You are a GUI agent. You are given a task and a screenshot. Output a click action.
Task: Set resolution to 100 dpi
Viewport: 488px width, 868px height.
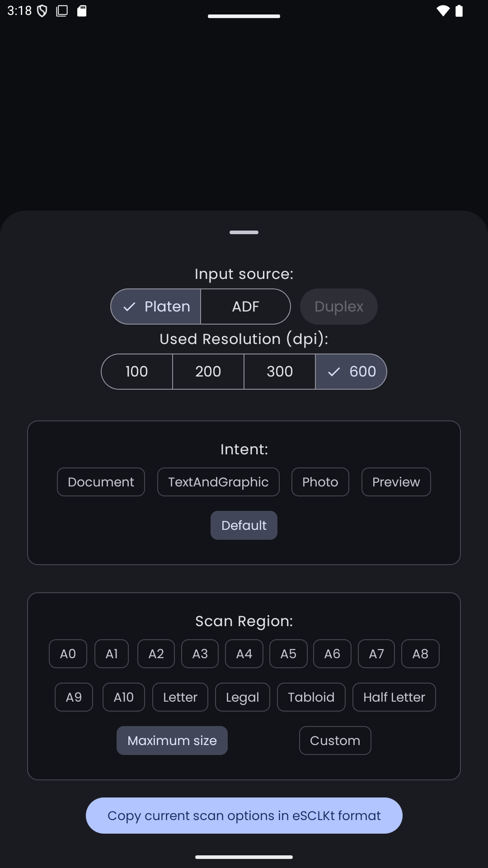point(136,372)
